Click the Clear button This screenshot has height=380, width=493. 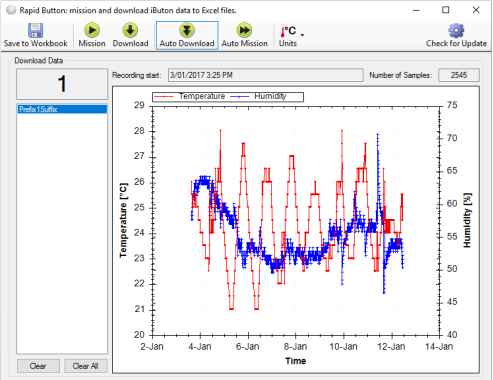coord(38,366)
